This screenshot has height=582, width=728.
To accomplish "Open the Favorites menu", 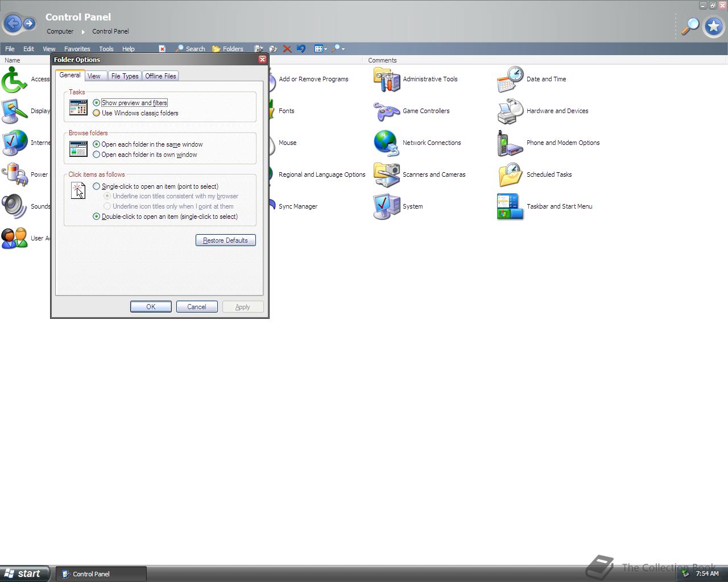I will point(77,49).
